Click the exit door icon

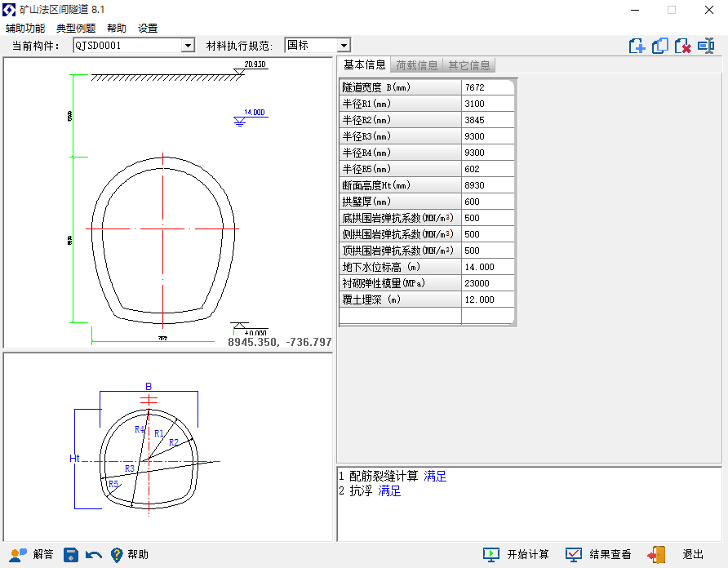click(656, 554)
